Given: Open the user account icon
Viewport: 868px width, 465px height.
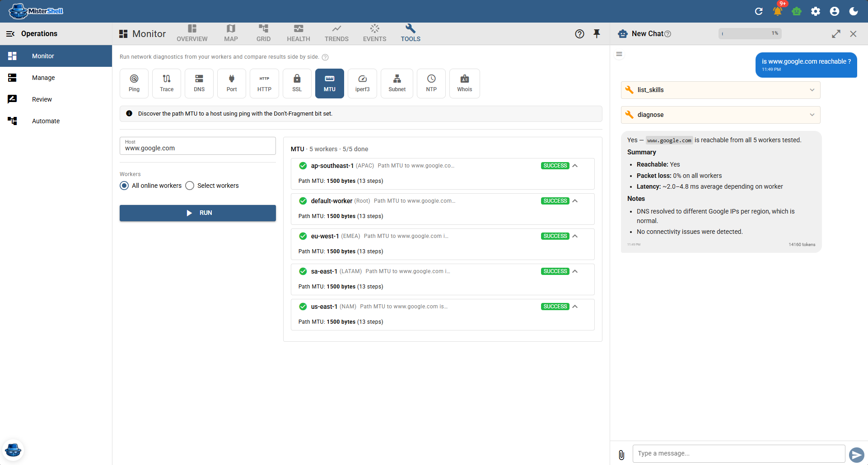Looking at the screenshot, I should (835, 11).
